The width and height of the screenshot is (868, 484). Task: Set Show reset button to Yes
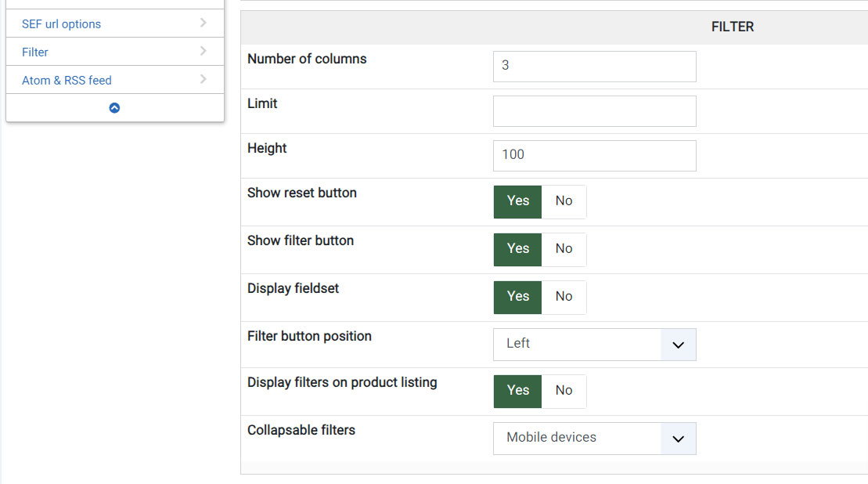tap(517, 201)
